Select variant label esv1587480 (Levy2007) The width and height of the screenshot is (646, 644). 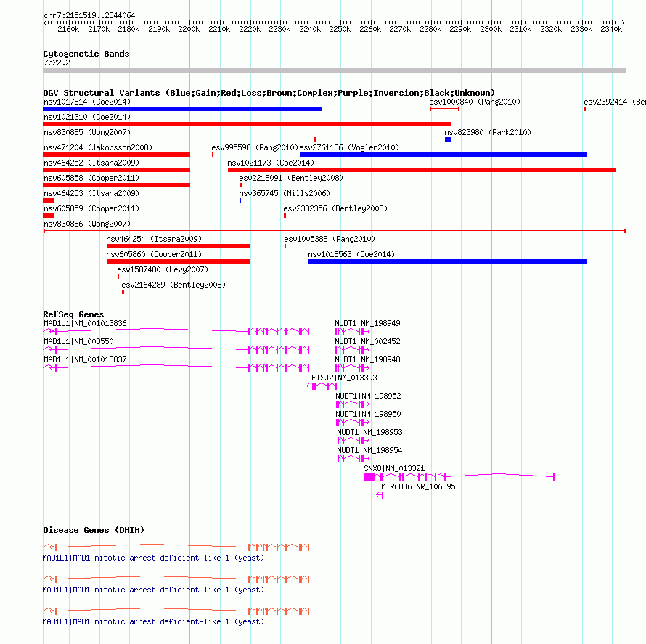pyautogui.click(x=163, y=269)
